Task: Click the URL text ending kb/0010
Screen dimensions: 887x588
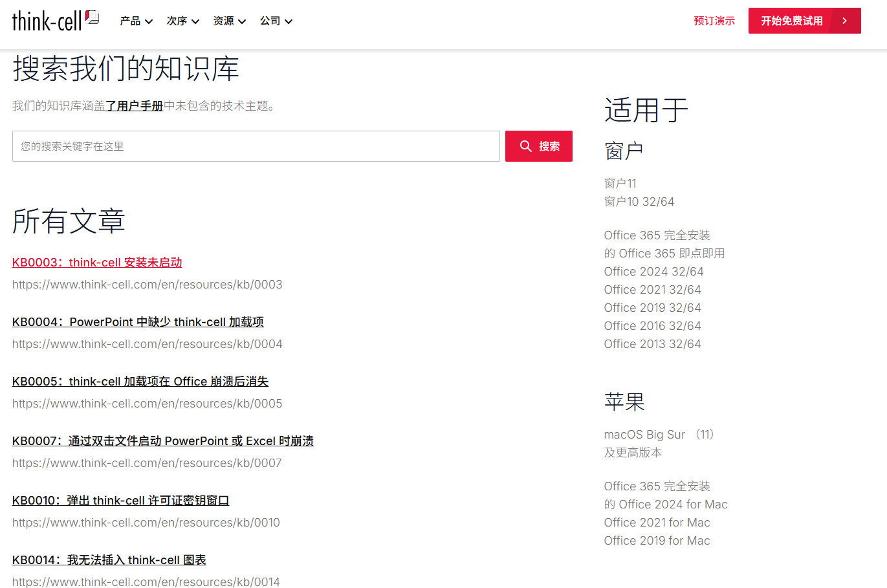Action: pos(146,523)
